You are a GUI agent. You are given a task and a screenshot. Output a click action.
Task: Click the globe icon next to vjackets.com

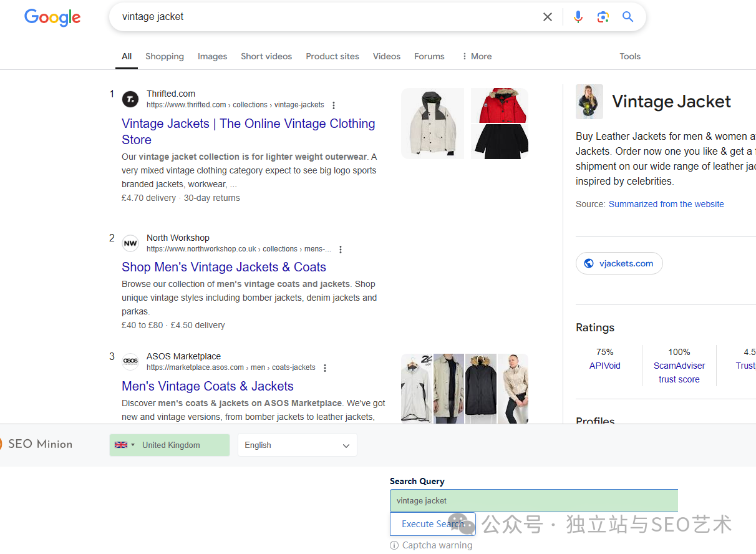pyautogui.click(x=589, y=263)
